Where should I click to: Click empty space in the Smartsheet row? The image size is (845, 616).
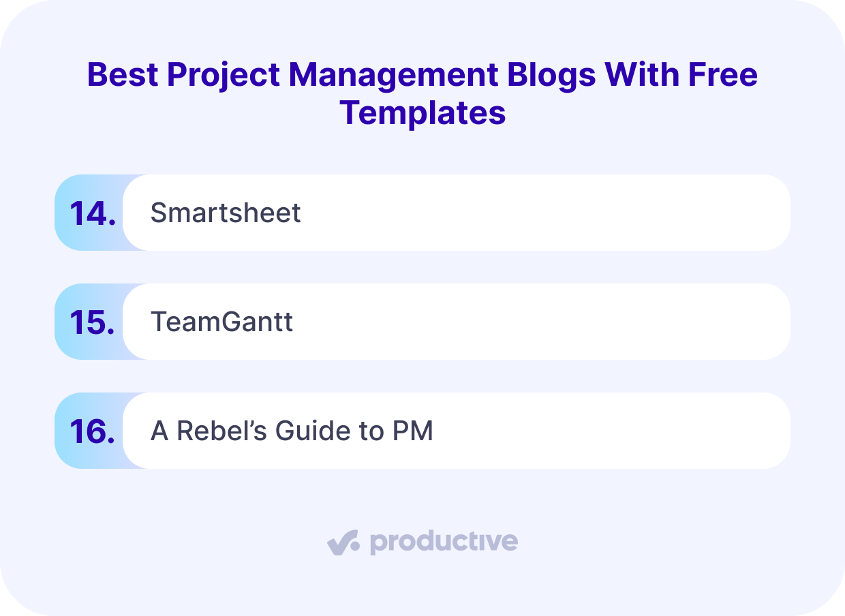pyautogui.click(x=545, y=213)
